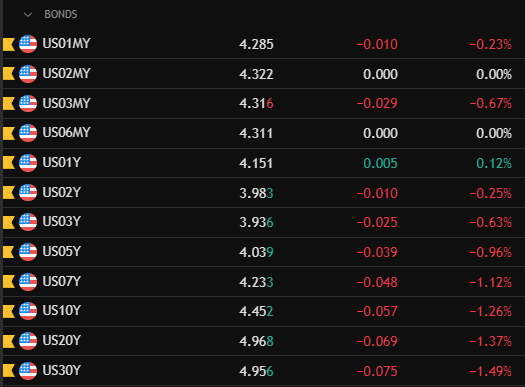Click the US05Y percent change -0.96%
The image size is (525, 387).
click(x=491, y=252)
